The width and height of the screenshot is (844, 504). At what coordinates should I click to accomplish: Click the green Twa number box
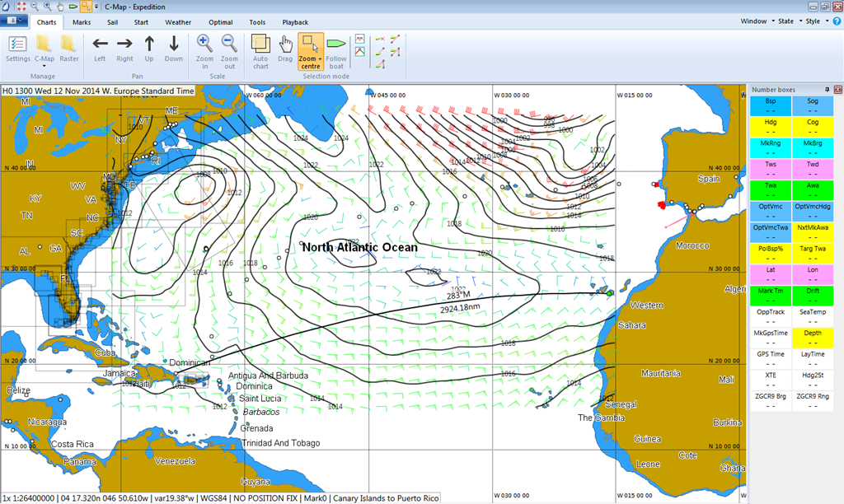(771, 190)
